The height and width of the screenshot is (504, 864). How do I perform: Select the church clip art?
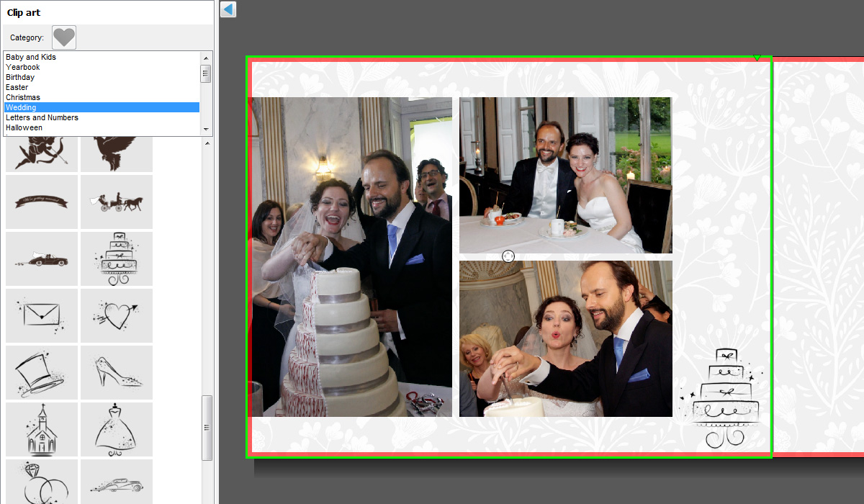click(x=42, y=429)
